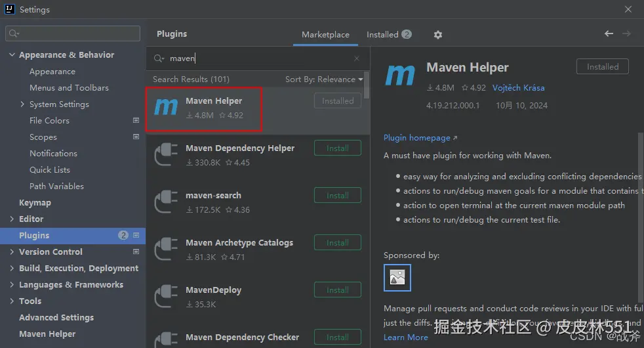Image resolution: width=644 pixels, height=348 pixels.
Task: Click the plugin details vertical scrollbar
Action: click(x=641, y=217)
